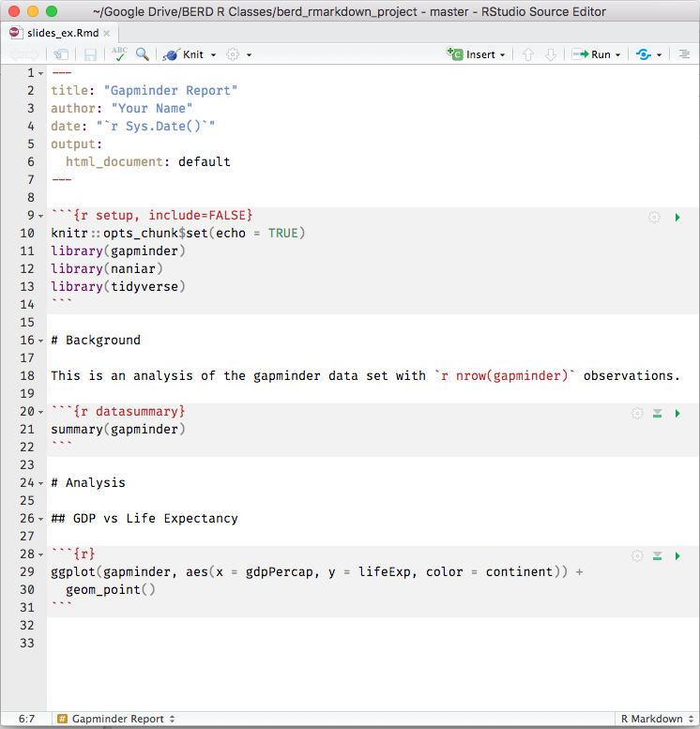Click summary(gapminder) code line
Viewport: 700px width, 729px height.
(x=118, y=429)
